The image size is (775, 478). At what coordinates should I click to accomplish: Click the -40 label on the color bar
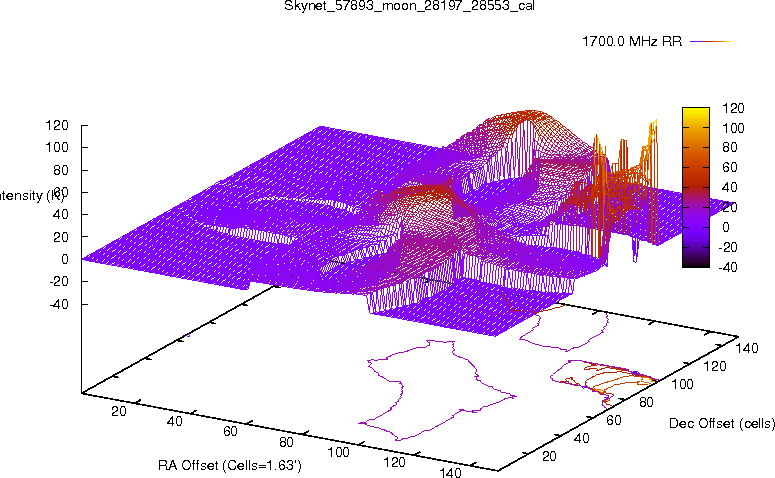point(728,267)
